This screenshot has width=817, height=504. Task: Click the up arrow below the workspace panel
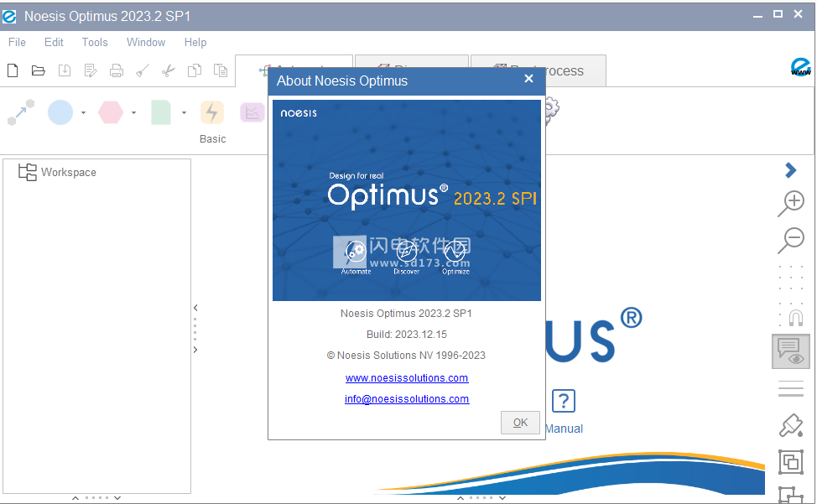coord(75,498)
